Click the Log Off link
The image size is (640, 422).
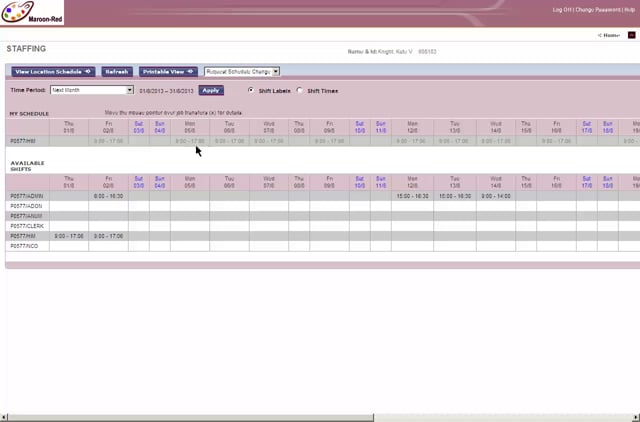563,9
